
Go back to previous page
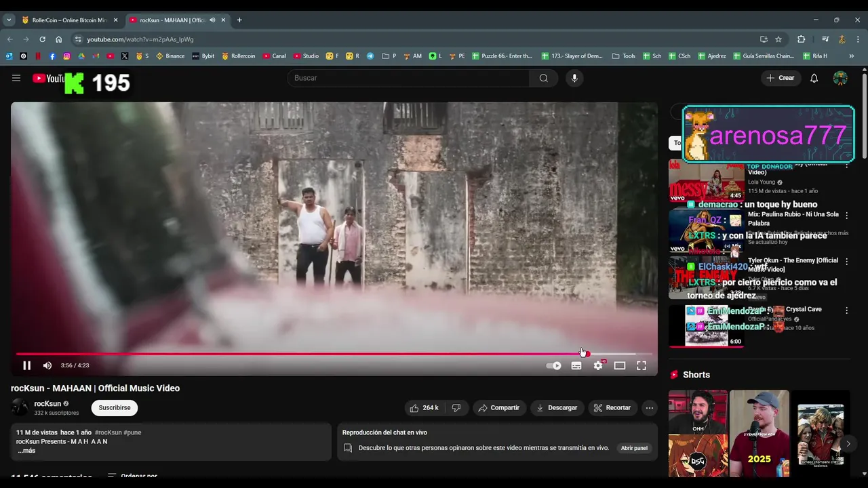tap(9, 39)
